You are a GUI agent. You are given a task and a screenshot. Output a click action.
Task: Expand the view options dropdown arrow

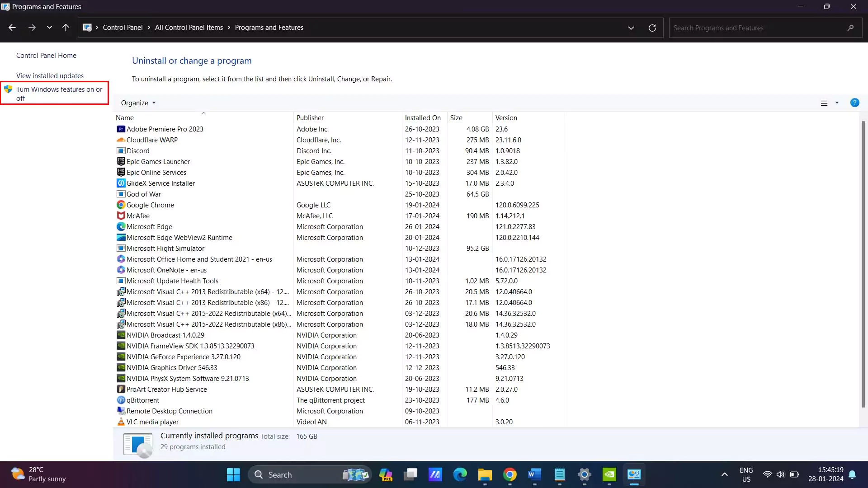click(837, 103)
